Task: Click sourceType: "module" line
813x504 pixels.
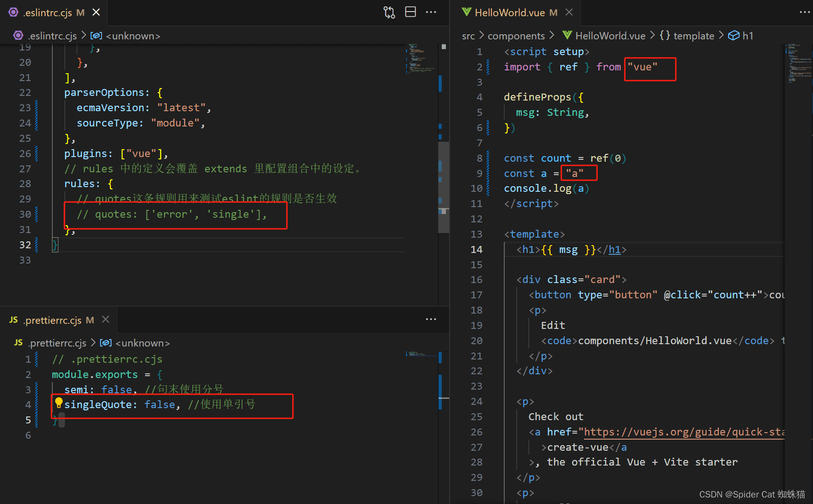Action: coord(141,123)
